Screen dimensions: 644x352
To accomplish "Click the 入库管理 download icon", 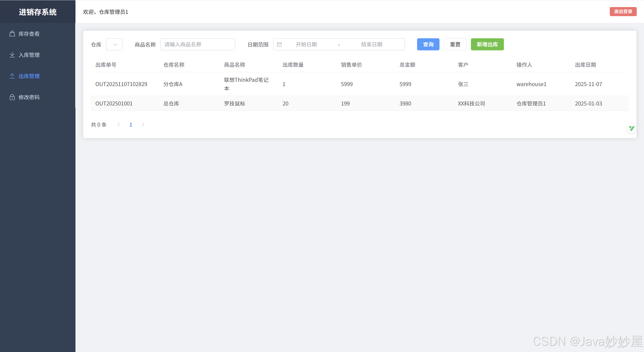I will [12, 55].
